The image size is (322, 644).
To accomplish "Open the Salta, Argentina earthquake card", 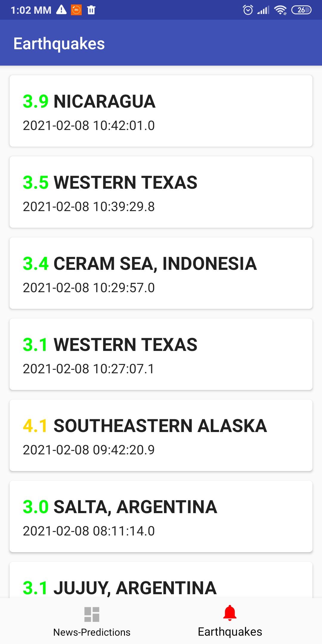I will point(161,516).
